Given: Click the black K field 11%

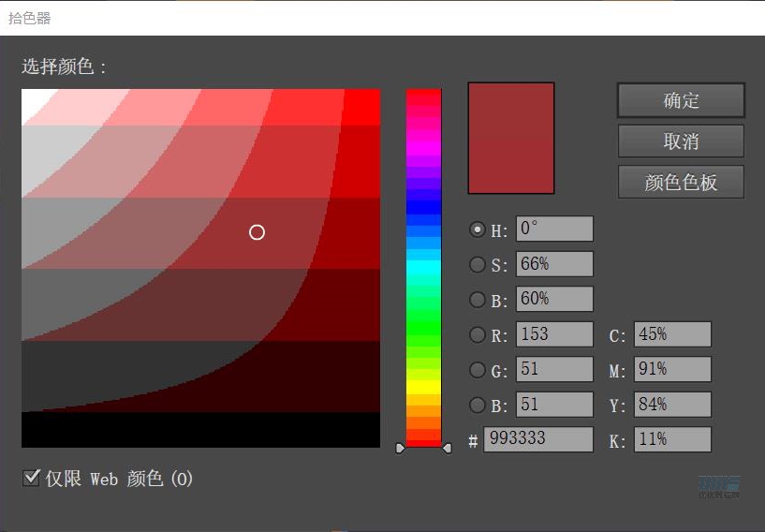Looking at the screenshot, I should [x=671, y=439].
